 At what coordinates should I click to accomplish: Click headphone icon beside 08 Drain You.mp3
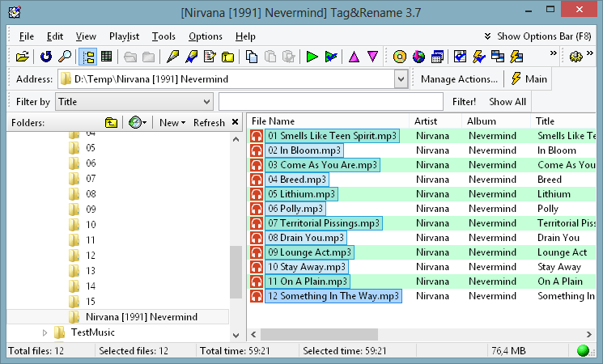[257, 238]
